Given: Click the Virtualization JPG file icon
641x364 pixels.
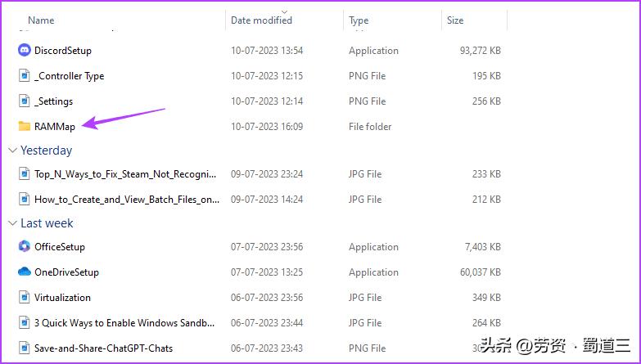Looking at the screenshot, I should [x=25, y=297].
